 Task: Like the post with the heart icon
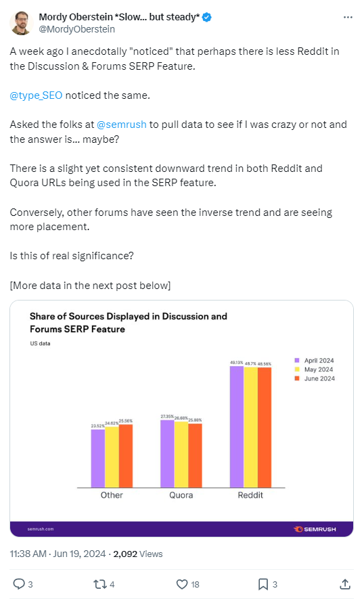(182, 584)
